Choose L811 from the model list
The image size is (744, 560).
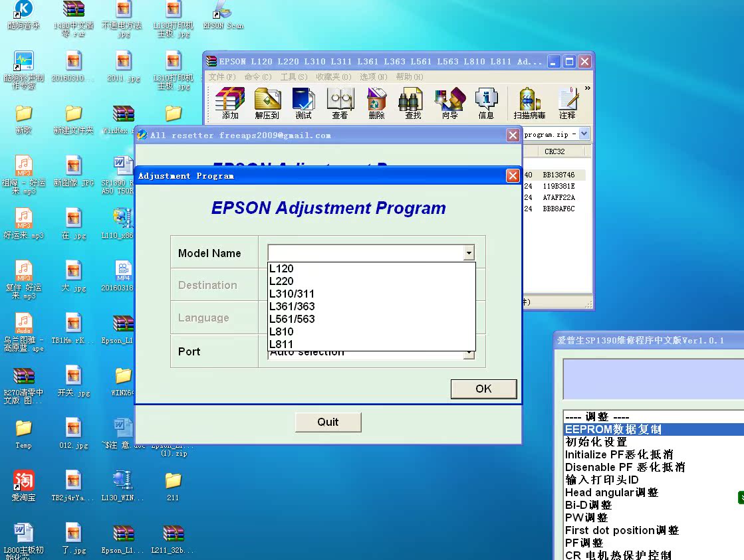[x=372, y=344]
